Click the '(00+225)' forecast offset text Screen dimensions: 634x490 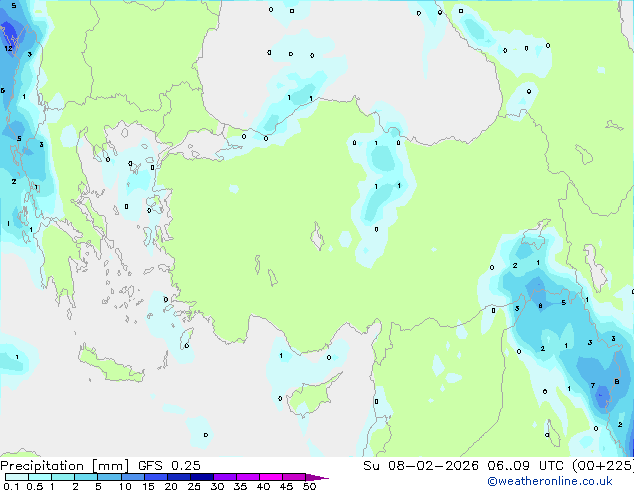point(603,466)
